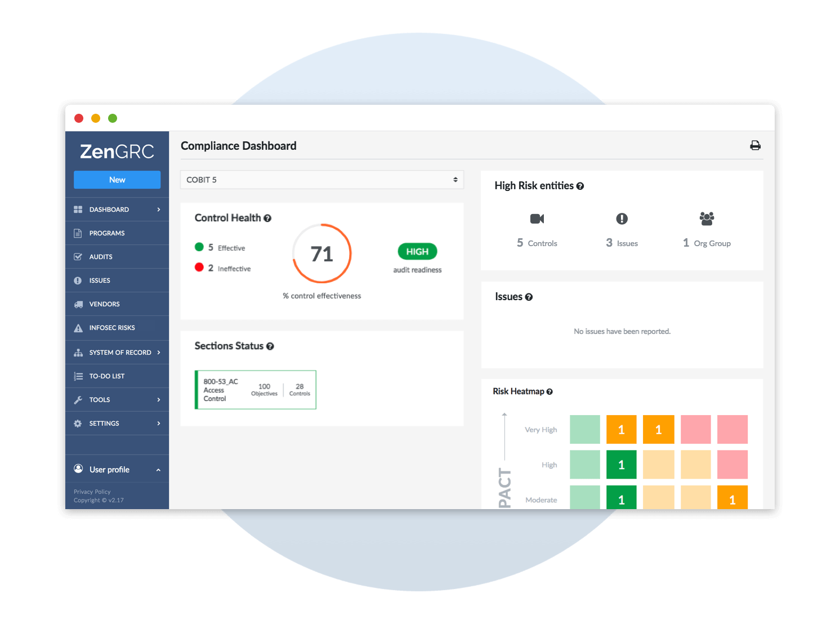Open the COBIT 5 framework dropdown
Screen dimensions: 840x624
(322, 180)
